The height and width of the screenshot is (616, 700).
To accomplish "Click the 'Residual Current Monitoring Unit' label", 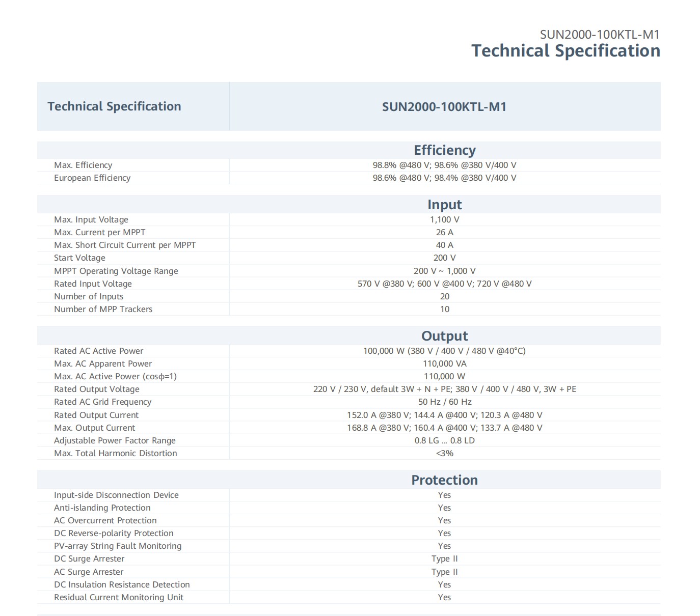I will click(119, 597).
